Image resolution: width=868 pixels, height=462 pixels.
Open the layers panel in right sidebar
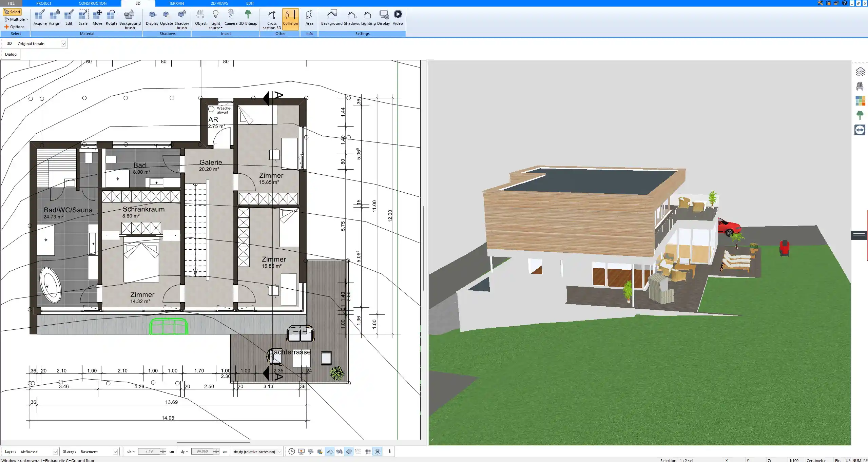(x=860, y=72)
